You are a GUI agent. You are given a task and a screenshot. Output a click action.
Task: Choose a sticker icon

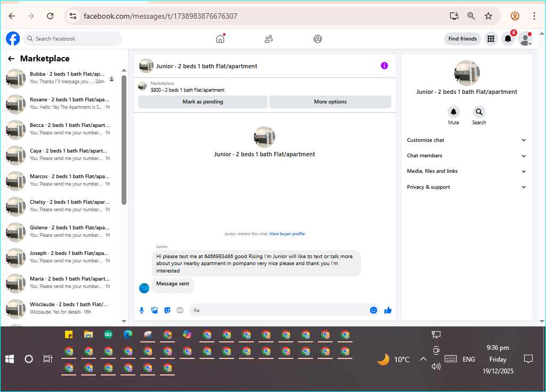coord(167,310)
